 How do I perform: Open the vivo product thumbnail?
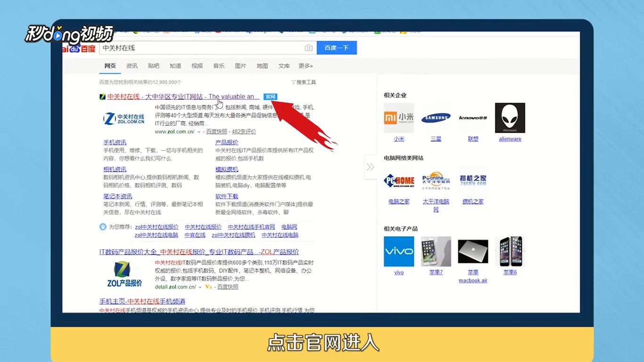[399, 251]
